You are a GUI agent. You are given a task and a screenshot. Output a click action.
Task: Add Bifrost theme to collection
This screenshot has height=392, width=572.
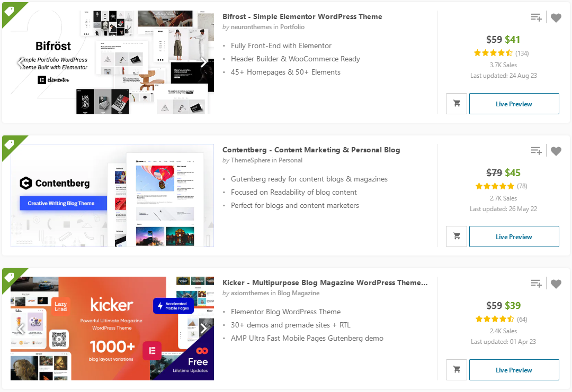[x=536, y=17]
